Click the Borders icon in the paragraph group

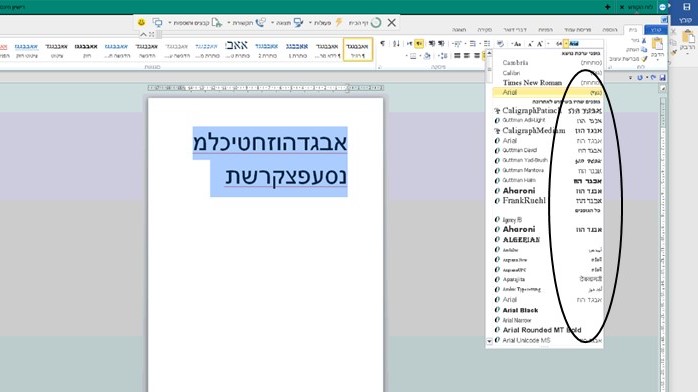413,55
